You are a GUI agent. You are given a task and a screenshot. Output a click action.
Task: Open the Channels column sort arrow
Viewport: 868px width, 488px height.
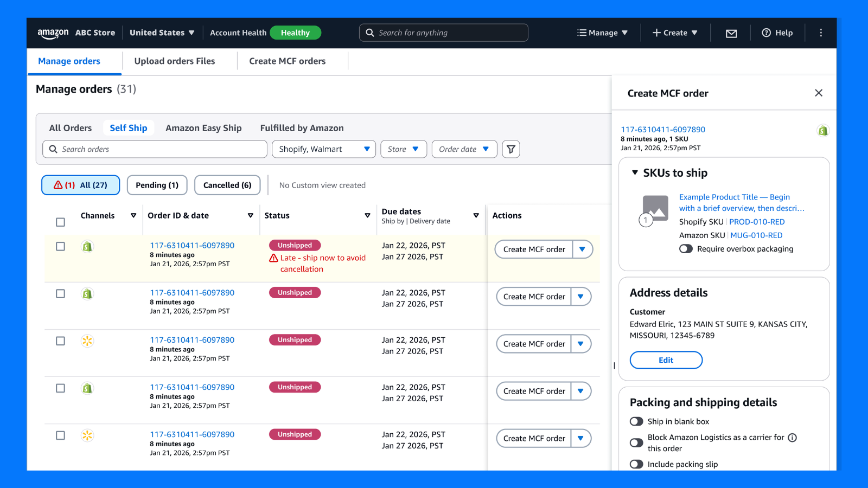click(x=133, y=216)
